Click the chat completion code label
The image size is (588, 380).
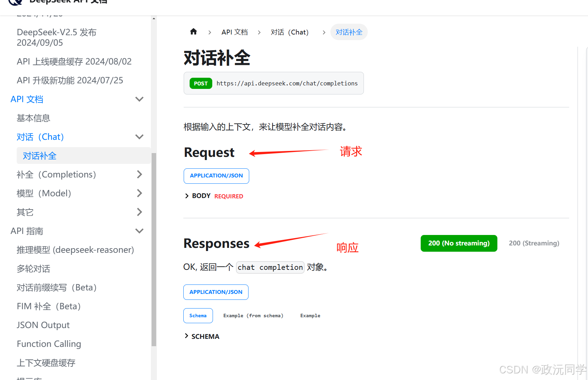click(270, 267)
